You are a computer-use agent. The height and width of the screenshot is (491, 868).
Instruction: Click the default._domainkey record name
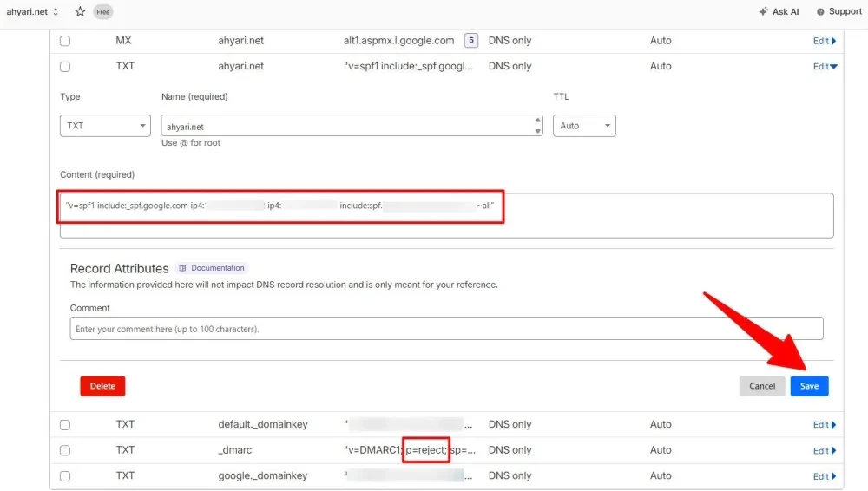click(262, 424)
